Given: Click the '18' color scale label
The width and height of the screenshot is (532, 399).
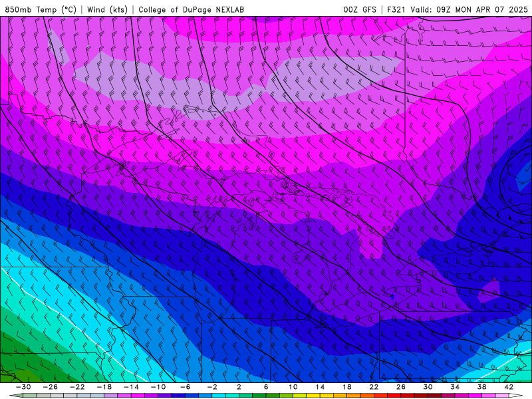Looking at the screenshot, I should click(346, 387).
